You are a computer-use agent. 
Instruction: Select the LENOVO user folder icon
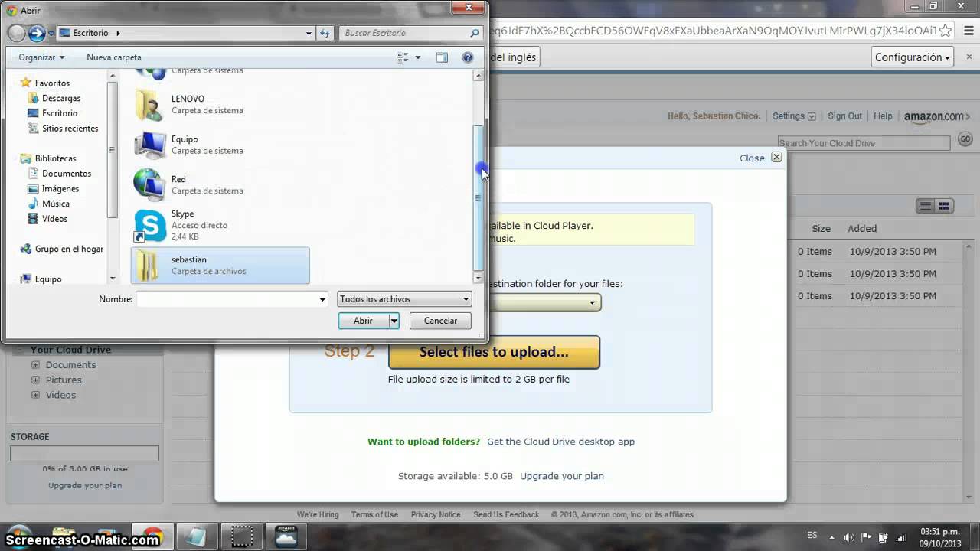coord(150,105)
